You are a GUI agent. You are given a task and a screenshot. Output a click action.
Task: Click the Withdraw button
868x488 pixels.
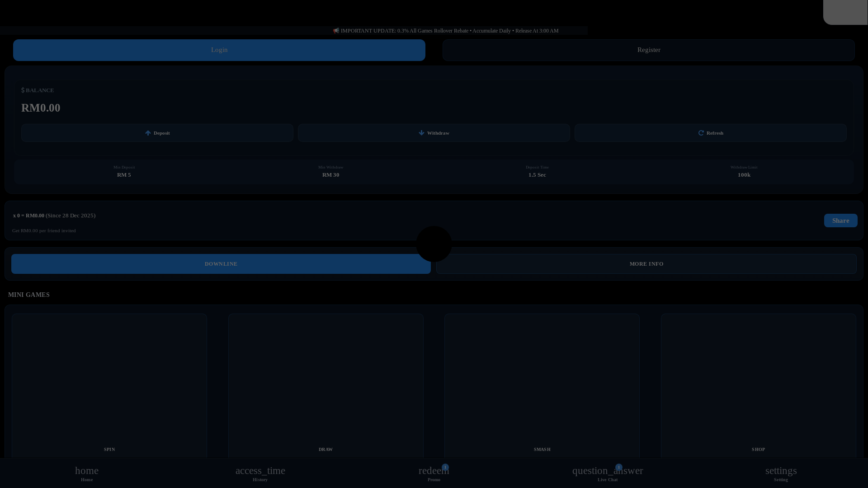434,133
